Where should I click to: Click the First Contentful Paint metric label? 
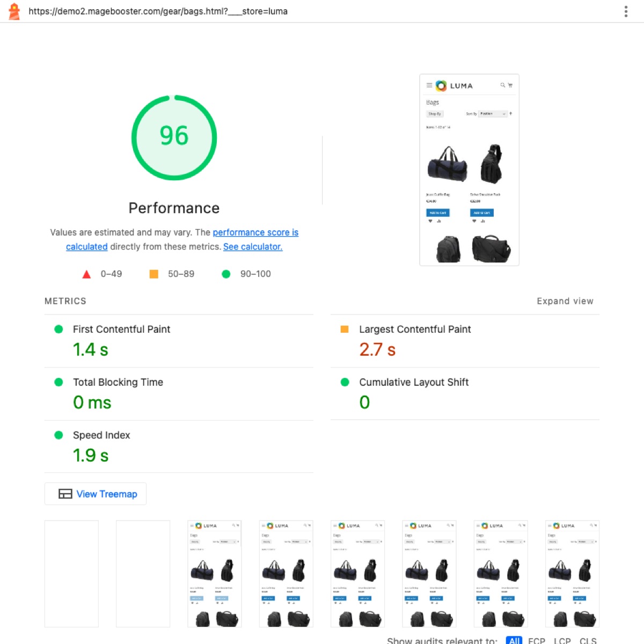point(121,330)
